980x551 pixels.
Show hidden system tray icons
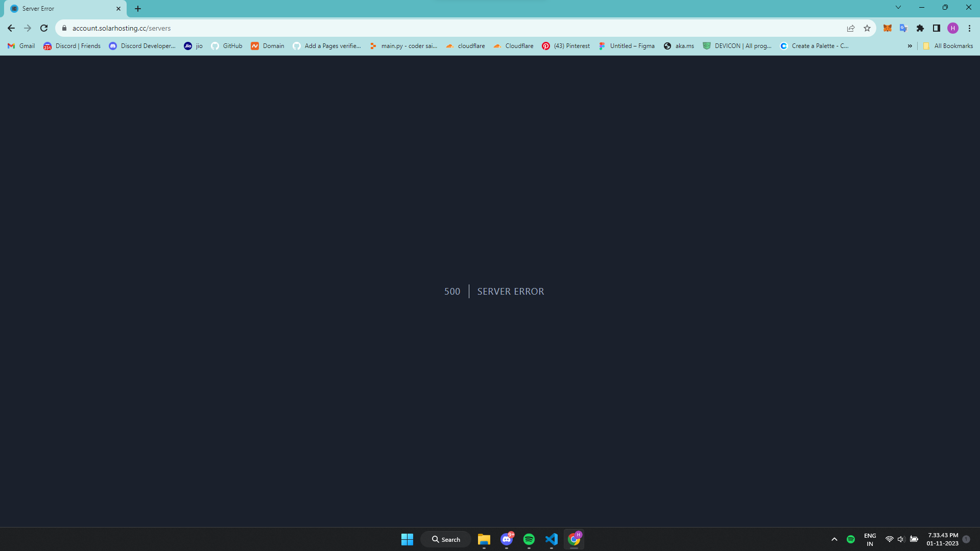(834, 539)
